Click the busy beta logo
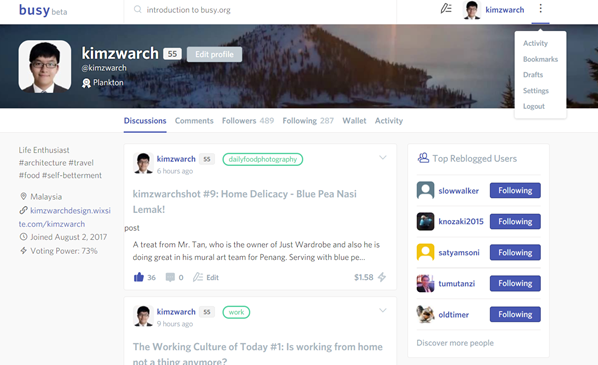 [43, 10]
